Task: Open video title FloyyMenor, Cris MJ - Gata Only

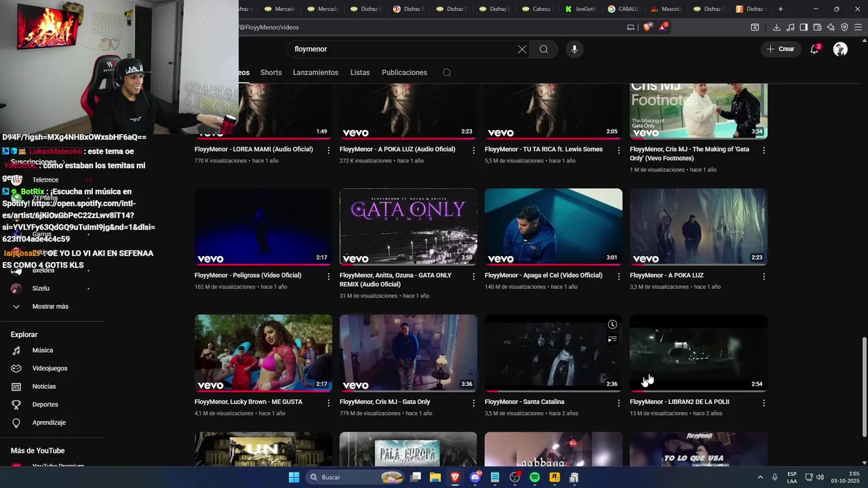Action: 384,402
